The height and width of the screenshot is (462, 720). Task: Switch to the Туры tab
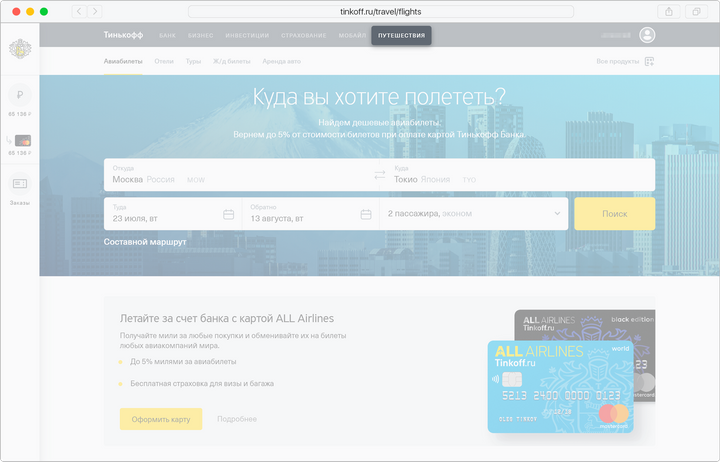tap(193, 61)
